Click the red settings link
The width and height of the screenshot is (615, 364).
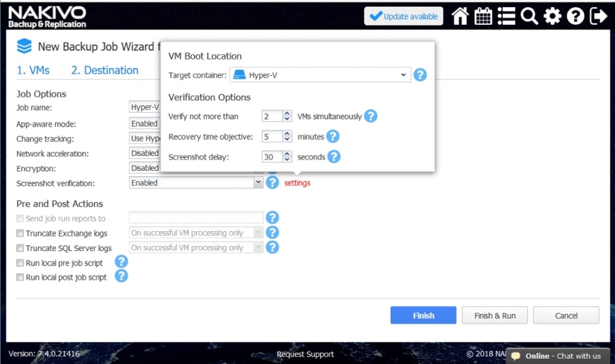[x=297, y=183]
